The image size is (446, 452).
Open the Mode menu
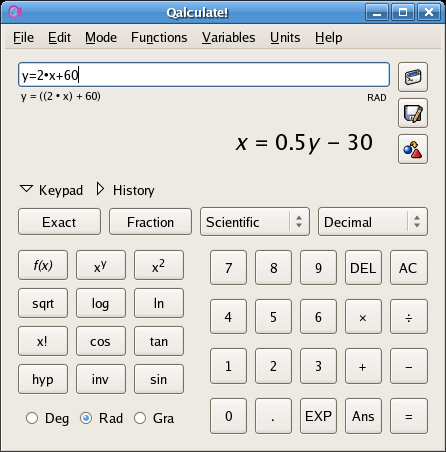pyautogui.click(x=101, y=37)
